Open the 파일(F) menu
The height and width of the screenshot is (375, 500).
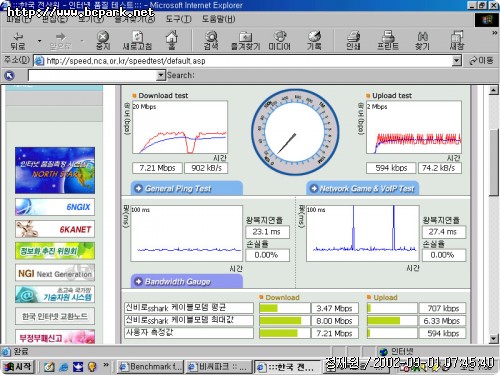tap(19, 19)
